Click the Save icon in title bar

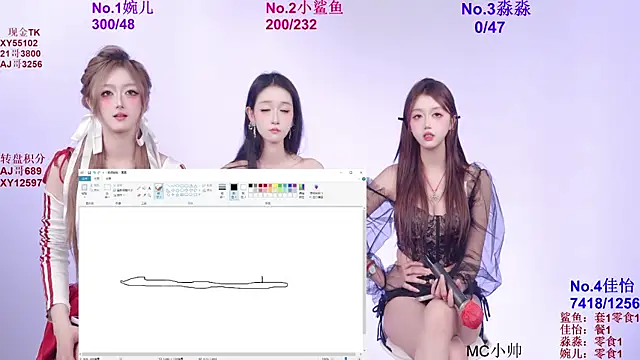tap(89, 173)
